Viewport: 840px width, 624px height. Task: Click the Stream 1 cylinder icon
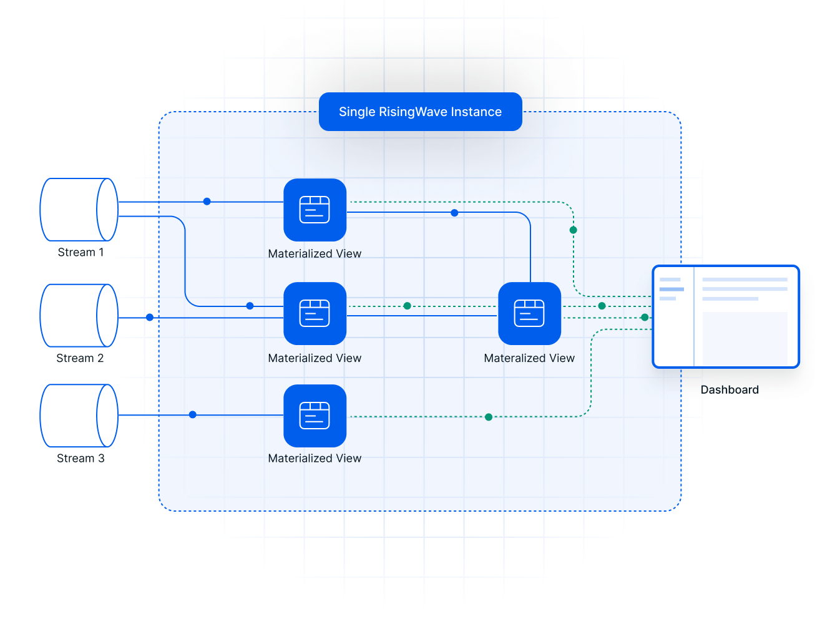click(x=79, y=210)
